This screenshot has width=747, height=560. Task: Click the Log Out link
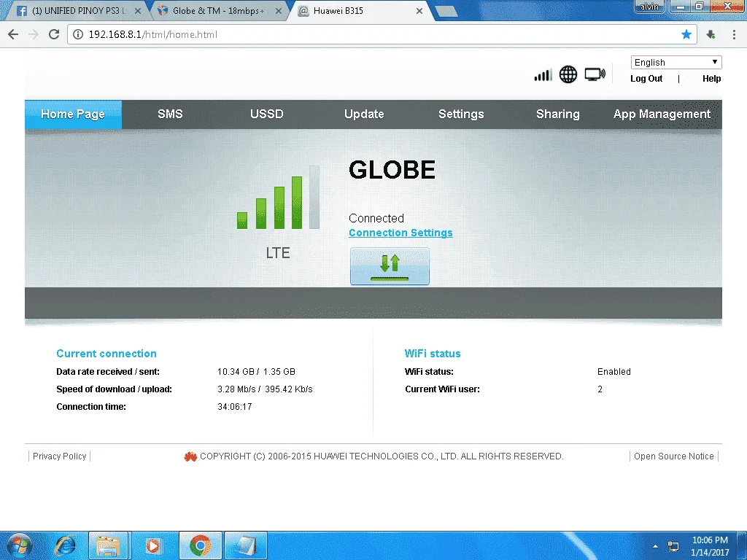[x=646, y=79]
